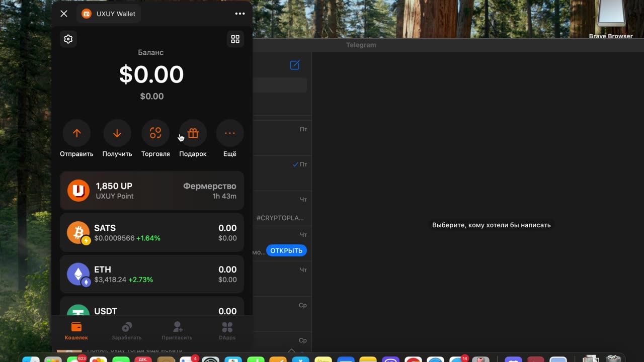Click the ОТКРЫТЬ button in Telegram chat list
The width and height of the screenshot is (644, 362).
286,250
